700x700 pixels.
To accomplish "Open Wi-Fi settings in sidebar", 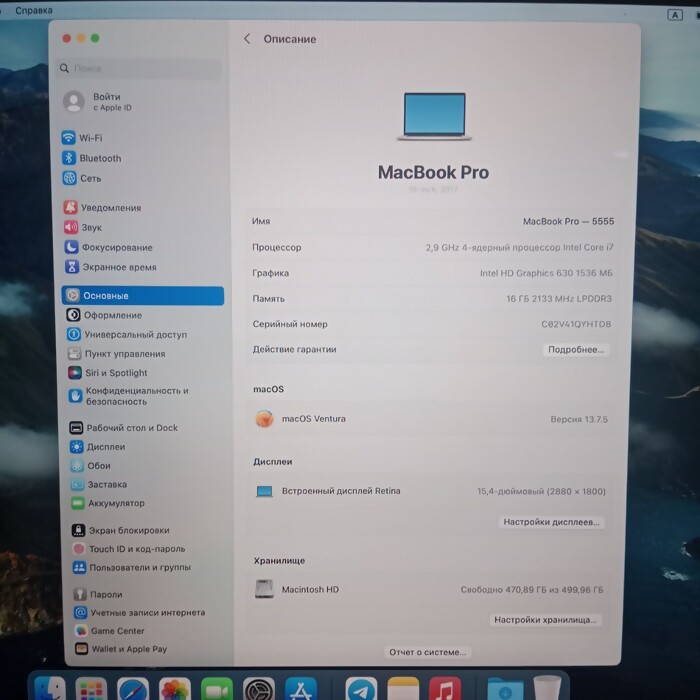I will click(82, 138).
